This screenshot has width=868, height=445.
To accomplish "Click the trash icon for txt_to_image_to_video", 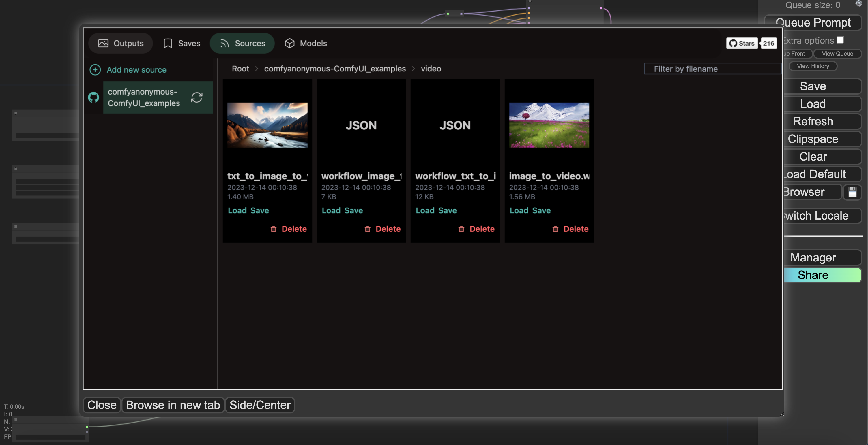I will [x=274, y=229].
